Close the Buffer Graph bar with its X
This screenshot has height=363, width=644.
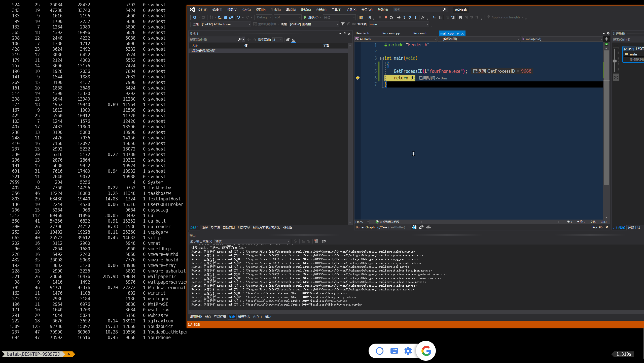tap(607, 227)
